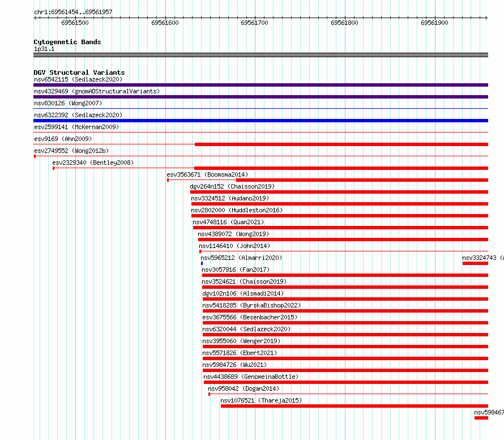
Task: Open nsv3057916 (Fan2017) variant
Action: click(x=236, y=270)
